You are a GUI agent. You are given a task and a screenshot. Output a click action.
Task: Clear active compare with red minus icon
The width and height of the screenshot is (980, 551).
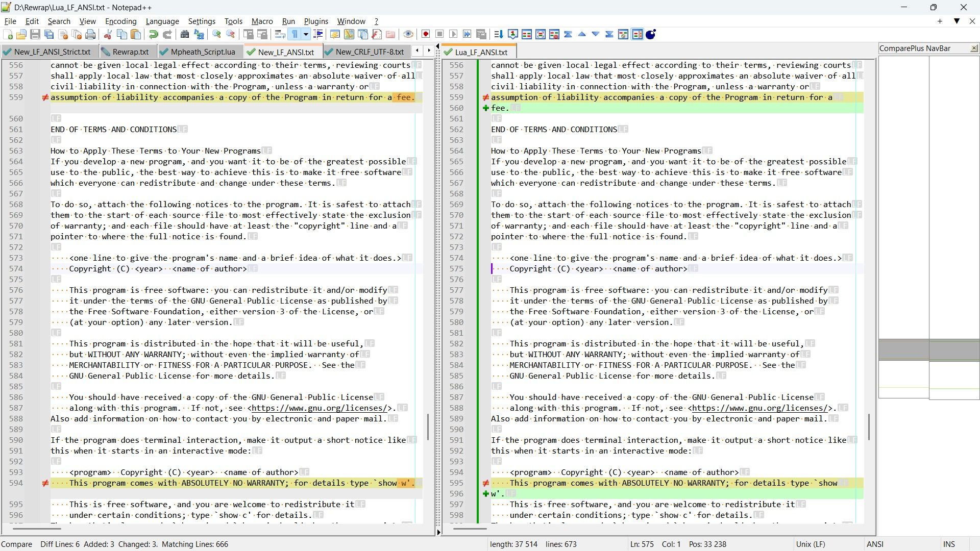(x=554, y=34)
